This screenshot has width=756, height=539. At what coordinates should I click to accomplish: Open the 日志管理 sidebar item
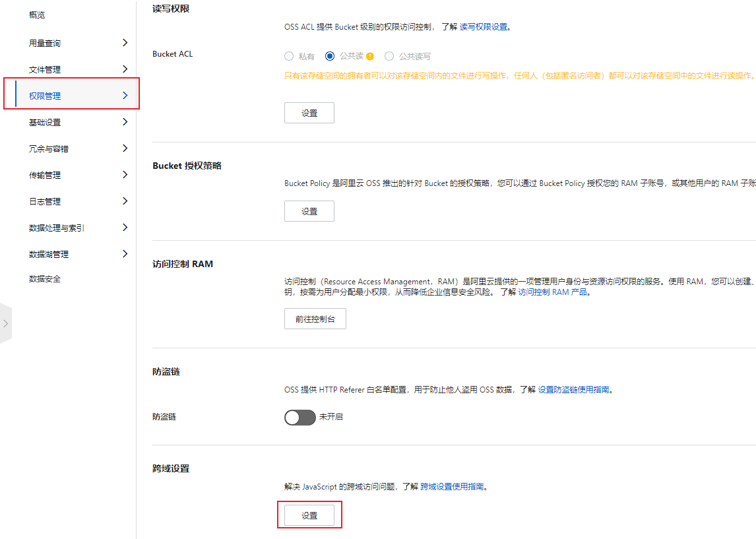(45, 201)
